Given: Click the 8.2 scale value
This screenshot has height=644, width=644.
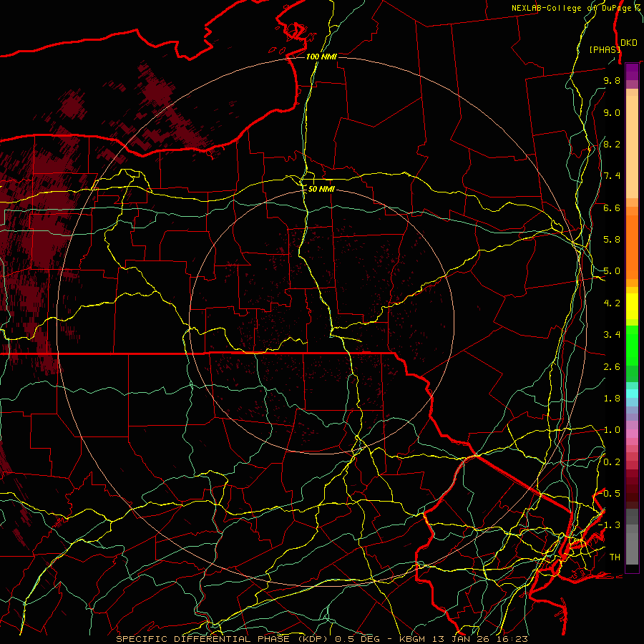Looking at the screenshot, I should click(612, 144).
